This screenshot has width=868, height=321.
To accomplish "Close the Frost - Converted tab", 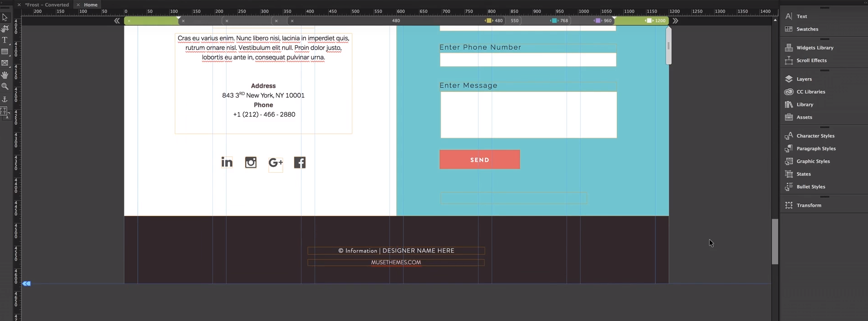I will (x=19, y=5).
